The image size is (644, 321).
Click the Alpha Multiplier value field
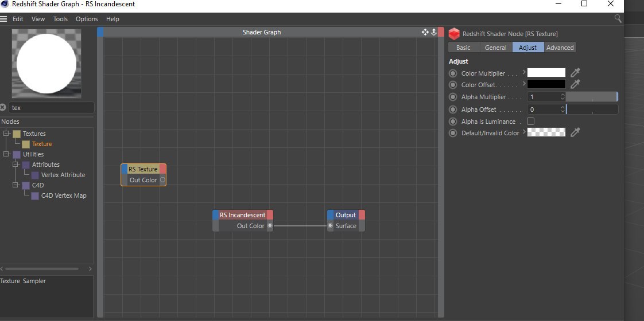click(x=544, y=97)
